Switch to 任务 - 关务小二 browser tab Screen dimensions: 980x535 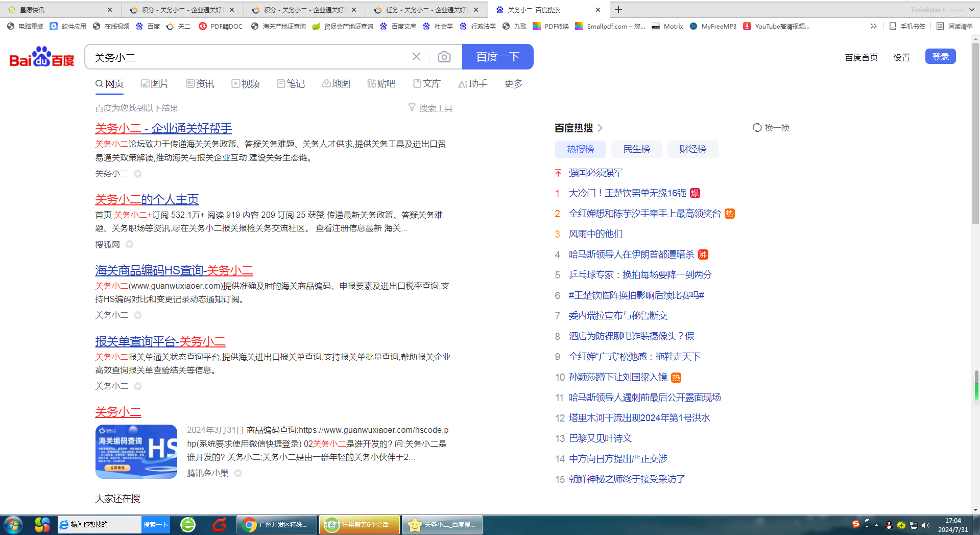coord(426,10)
